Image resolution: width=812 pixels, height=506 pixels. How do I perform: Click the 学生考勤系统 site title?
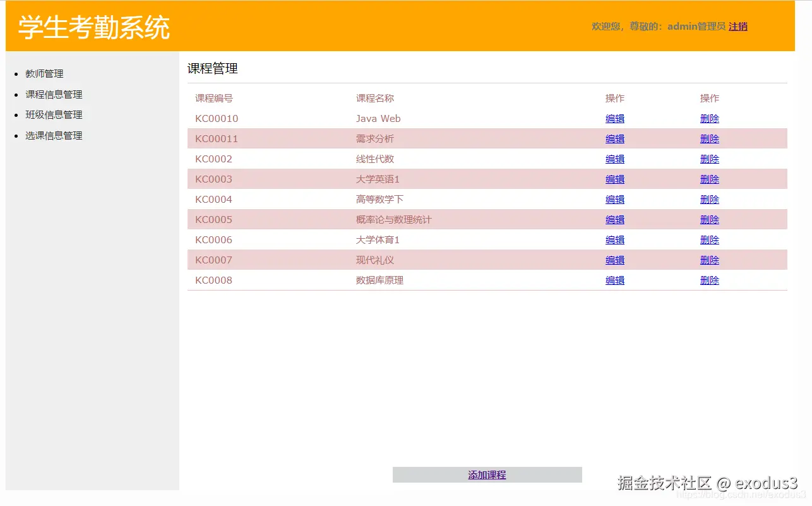[94, 27]
